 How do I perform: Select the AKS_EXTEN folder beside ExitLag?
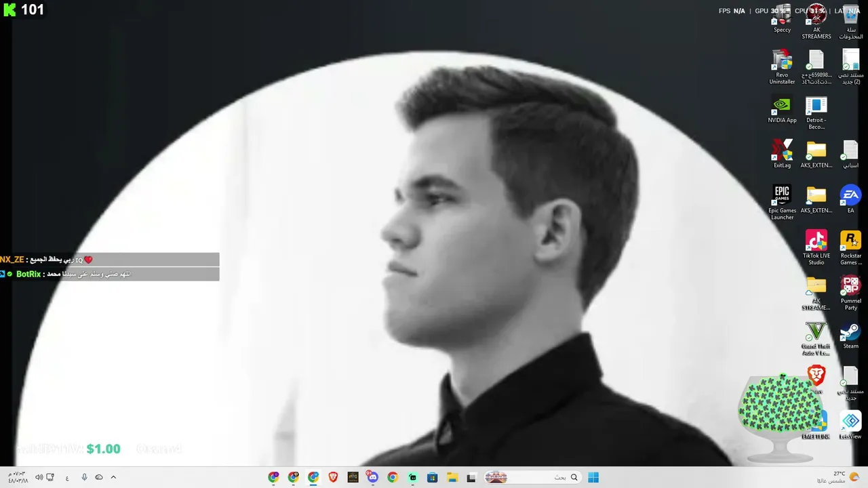[816, 155]
